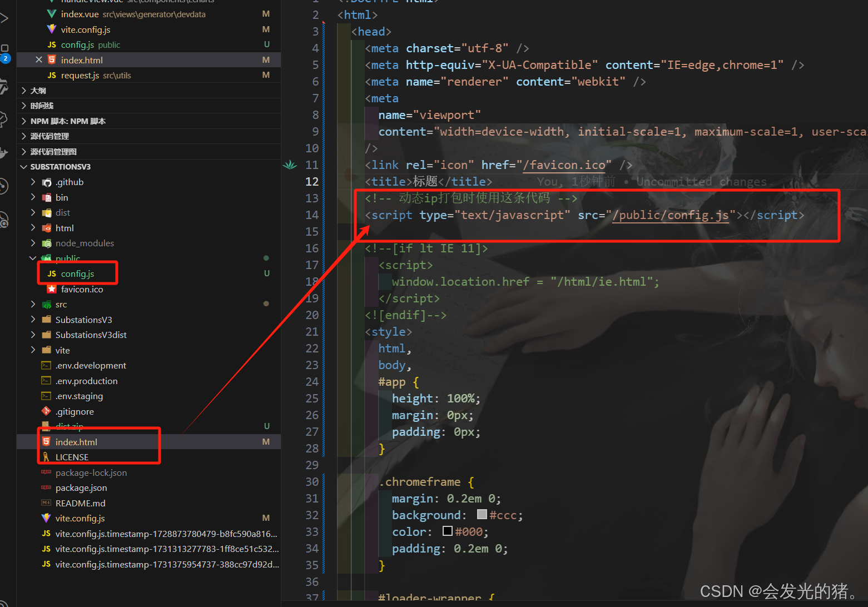The height and width of the screenshot is (607, 868).
Task: Expand the bin folder chevron
Action: pyautogui.click(x=33, y=197)
